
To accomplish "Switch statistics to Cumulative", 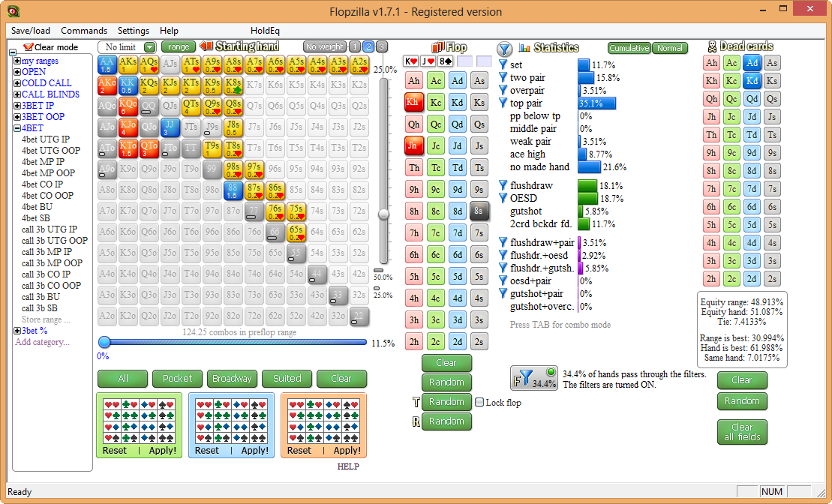I will click(x=629, y=48).
